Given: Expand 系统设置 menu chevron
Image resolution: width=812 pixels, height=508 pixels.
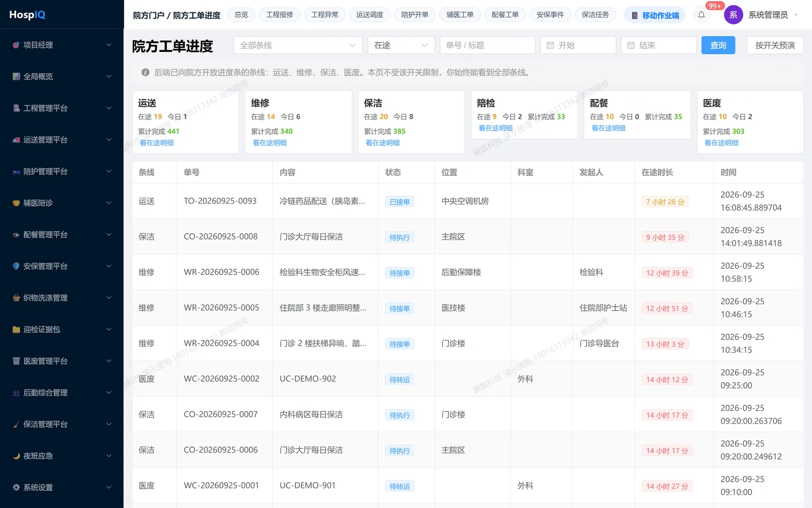Looking at the screenshot, I should click(109, 487).
